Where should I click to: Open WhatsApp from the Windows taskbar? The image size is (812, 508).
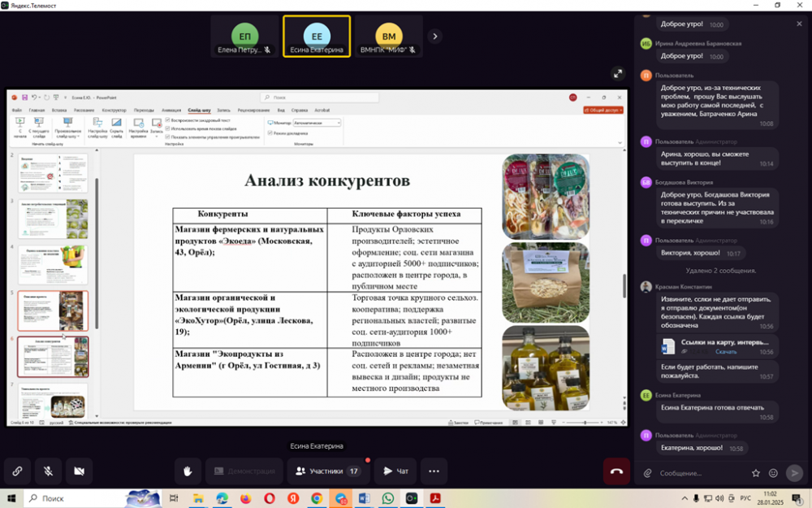pos(387,498)
